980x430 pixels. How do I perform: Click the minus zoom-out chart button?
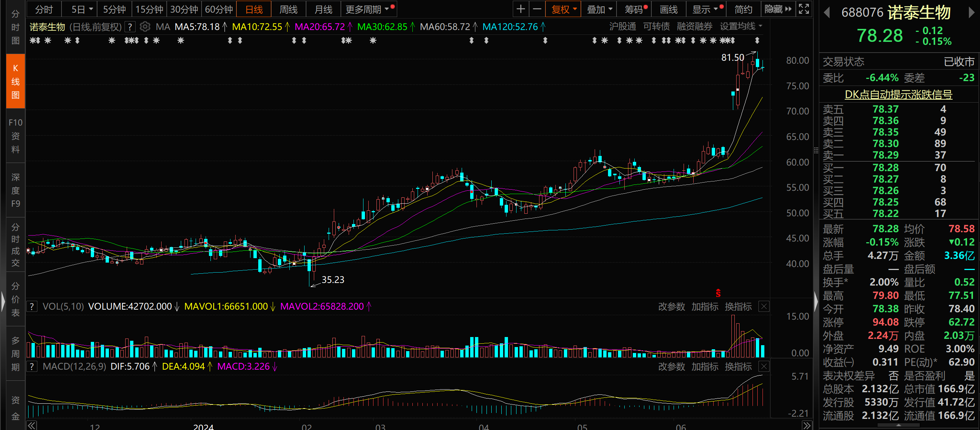pos(537,9)
